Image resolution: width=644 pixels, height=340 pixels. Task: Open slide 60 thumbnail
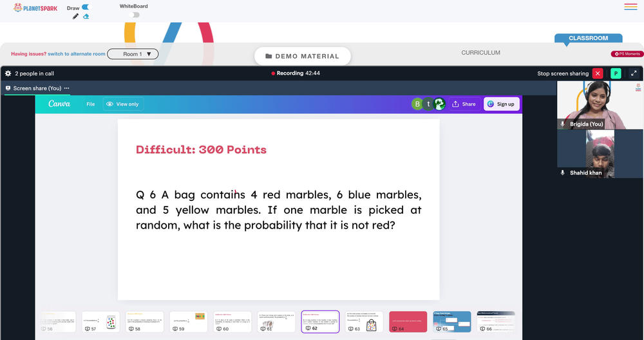coord(232,321)
